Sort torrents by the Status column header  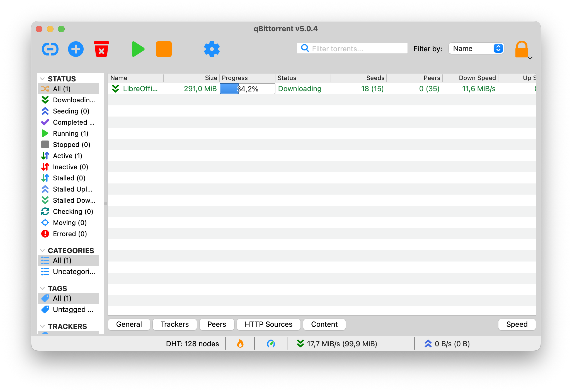pos(303,78)
